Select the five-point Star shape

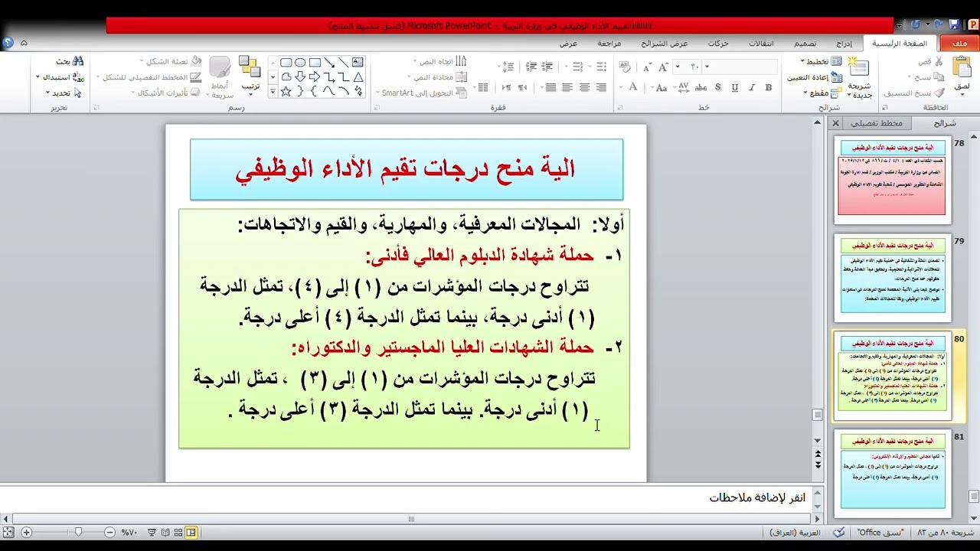286,91
